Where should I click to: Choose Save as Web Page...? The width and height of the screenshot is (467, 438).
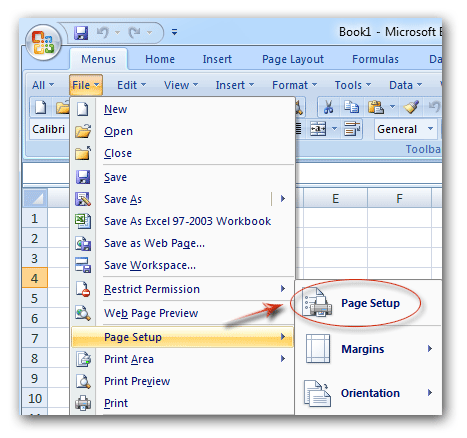tap(182, 243)
